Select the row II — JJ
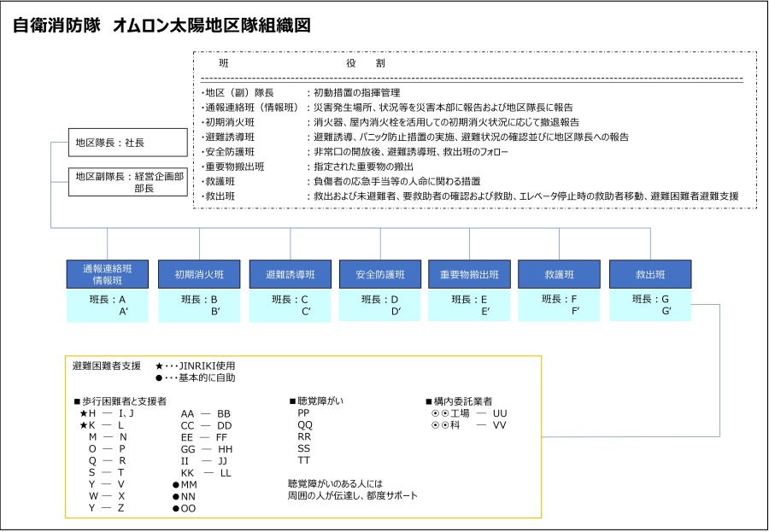The width and height of the screenshot is (769, 532). click(x=204, y=461)
